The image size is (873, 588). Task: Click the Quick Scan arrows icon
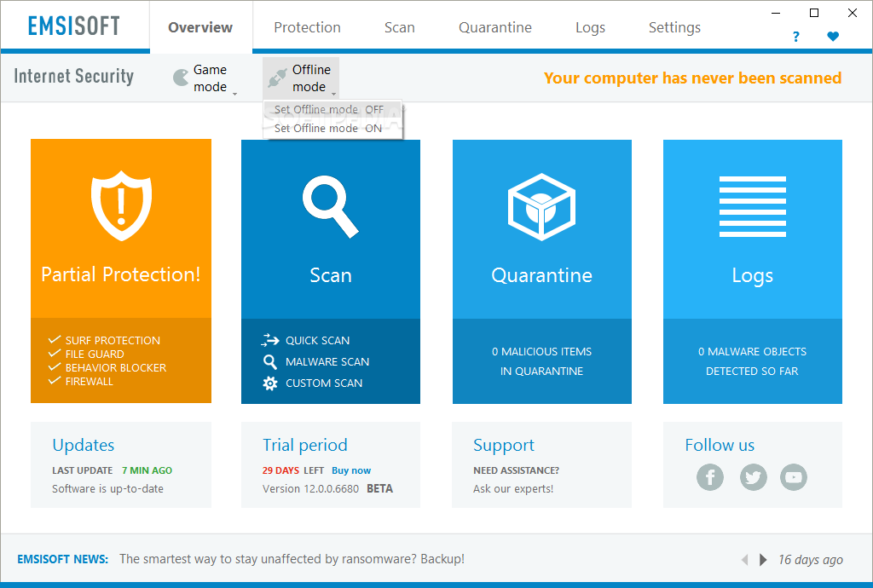(270, 339)
